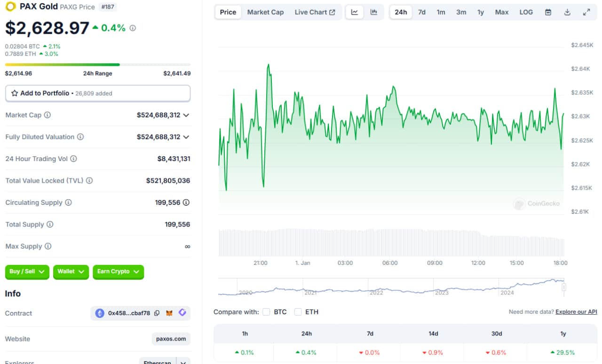Click the 1y 29.5% performance cell

[x=563, y=352]
